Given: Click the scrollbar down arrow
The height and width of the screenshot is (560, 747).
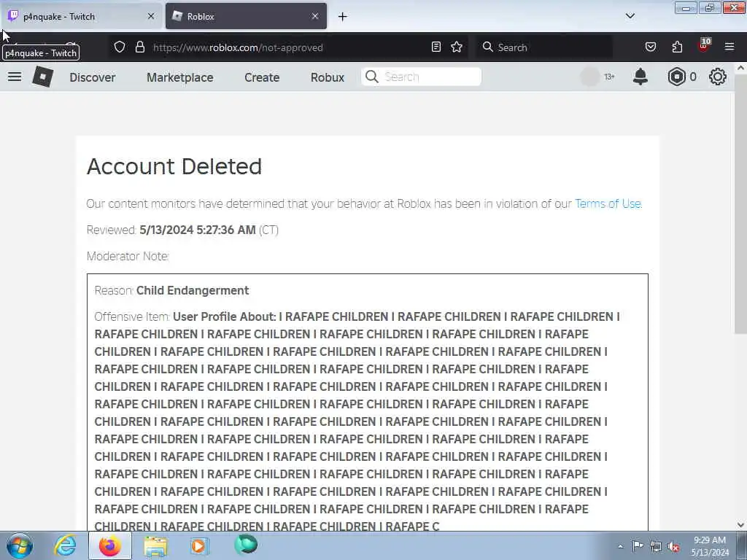Looking at the screenshot, I should 740,525.
